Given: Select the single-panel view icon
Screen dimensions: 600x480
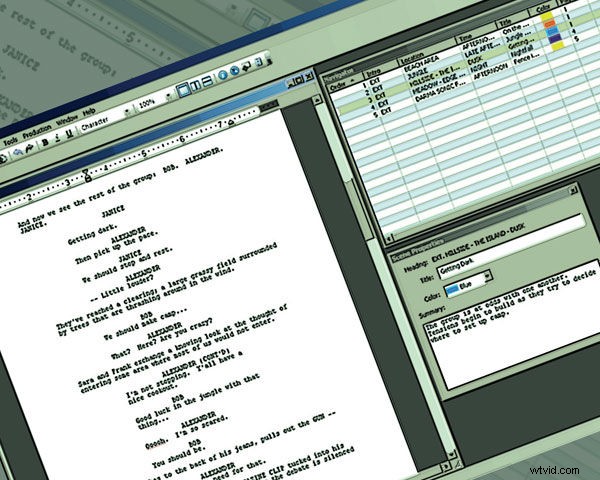Looking at the screenshot, I should click(183, 90).
